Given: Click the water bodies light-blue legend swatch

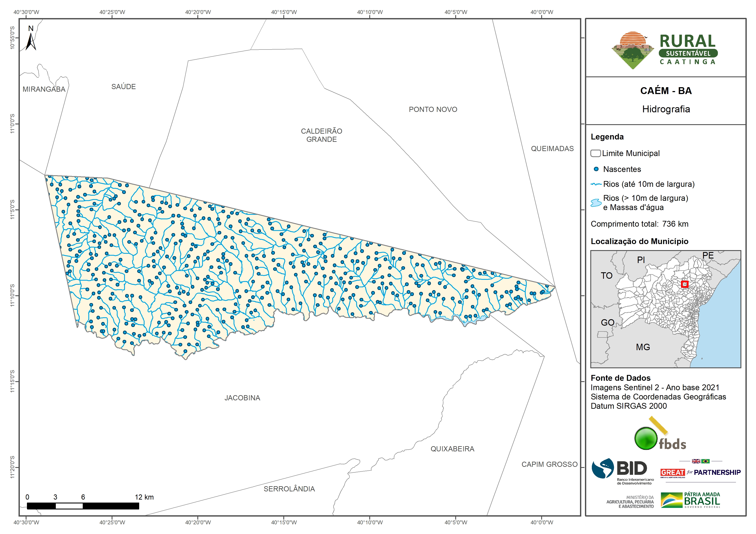Looking at the screenshot, I should pos(596,203).
